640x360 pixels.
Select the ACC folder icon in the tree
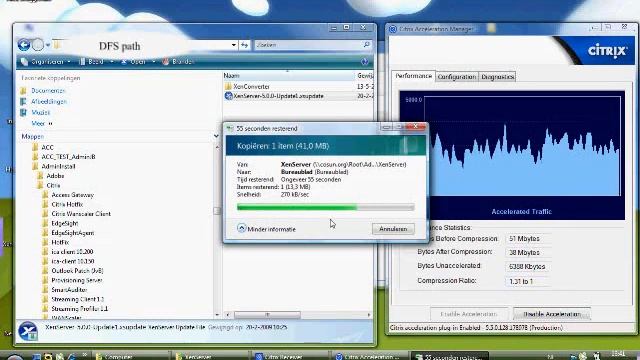(x=35, y=147)
